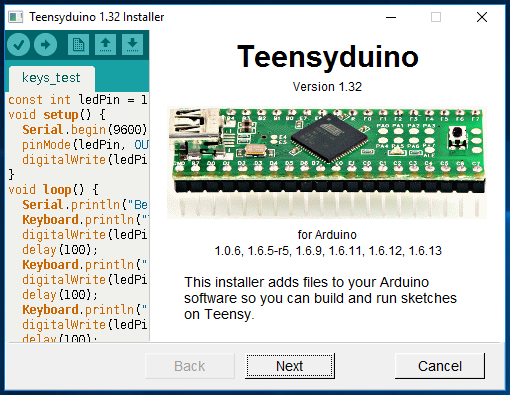The image size is (510, 395).
Task: Click the "void loop() {" code line
Action: click(53, 190)
